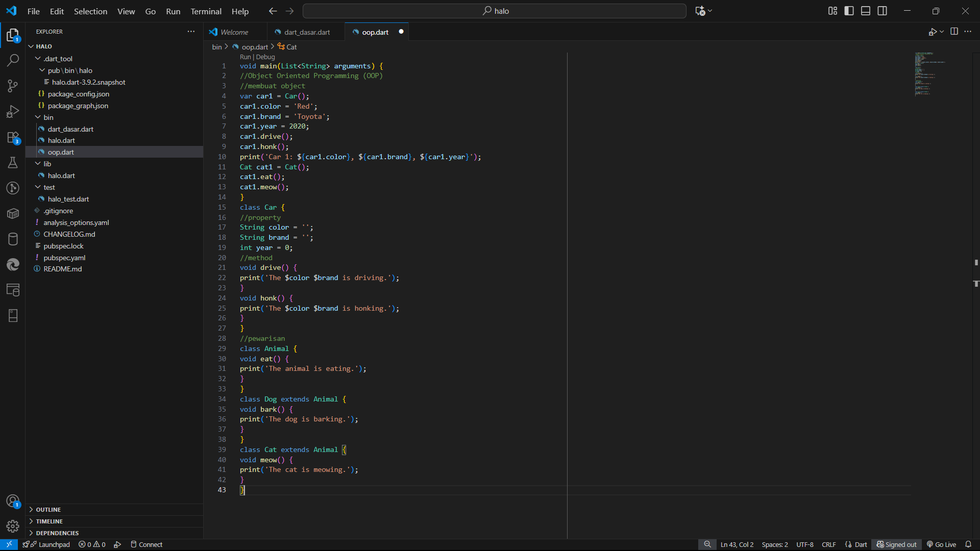Click the notifications bell in status bar
The height and width of the screenshot is (551, 980).
968,544
